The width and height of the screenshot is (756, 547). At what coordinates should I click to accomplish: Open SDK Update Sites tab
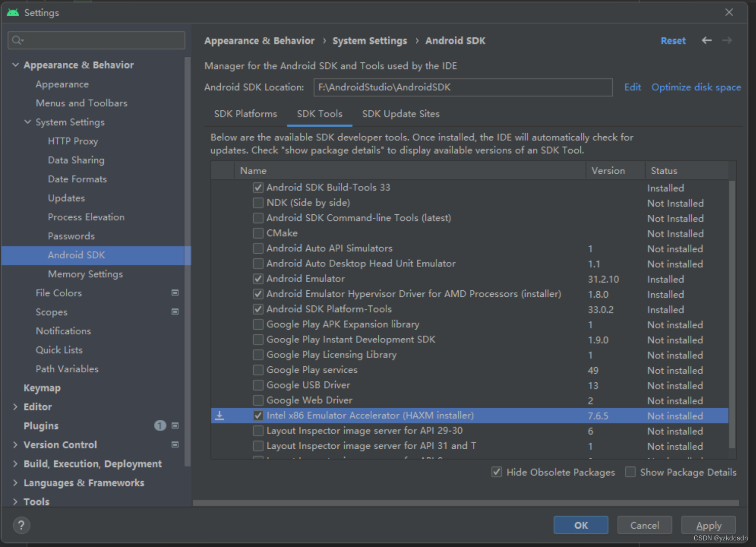(401, 114)
